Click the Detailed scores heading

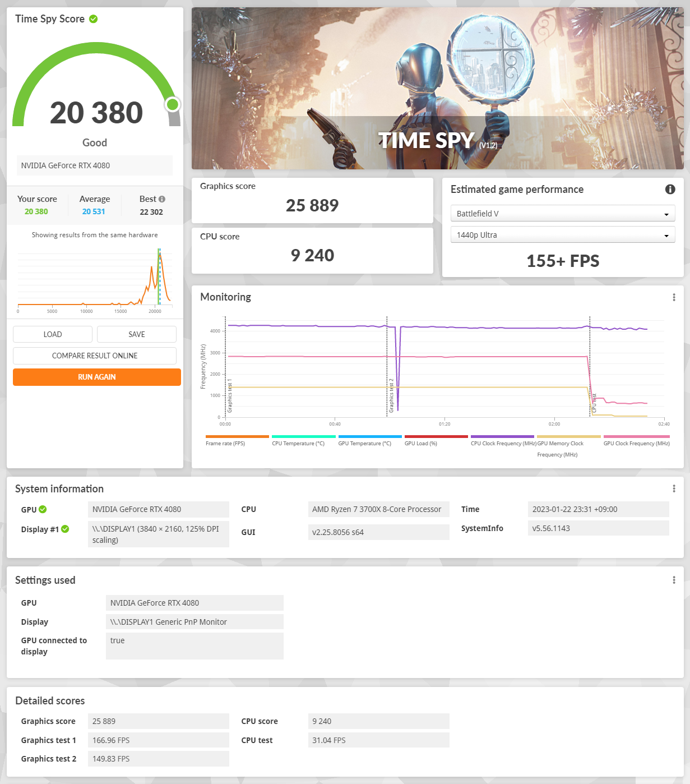pyautogui.click(x=50, y=700)
